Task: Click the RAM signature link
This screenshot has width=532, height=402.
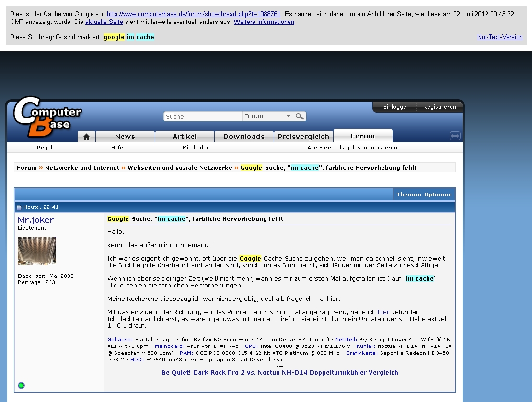Action: pos(186,353)
